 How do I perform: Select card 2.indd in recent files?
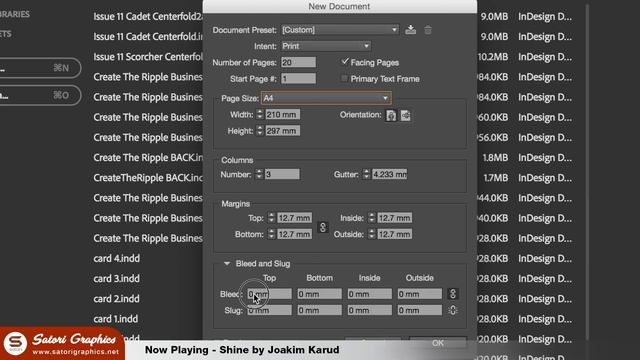tap(116, 299)
